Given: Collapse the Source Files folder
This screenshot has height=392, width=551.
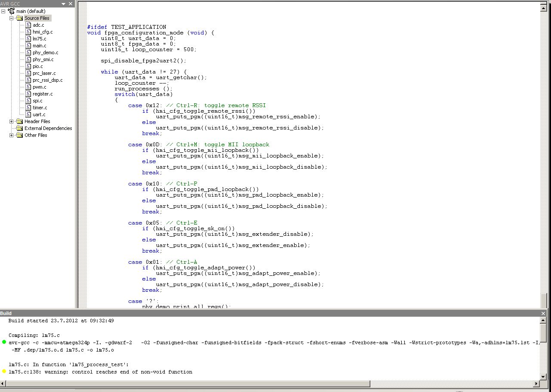Looking at the screenshot, I should 12,18.
